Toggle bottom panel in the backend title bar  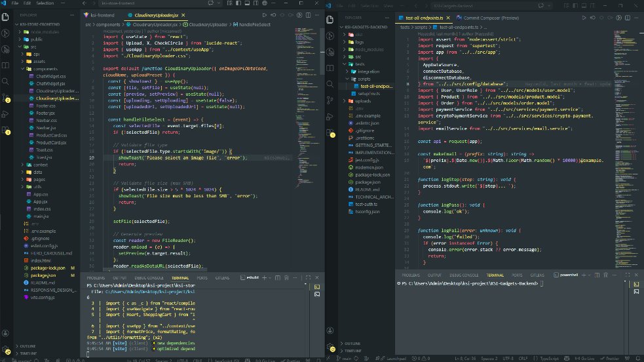point(584,6)
